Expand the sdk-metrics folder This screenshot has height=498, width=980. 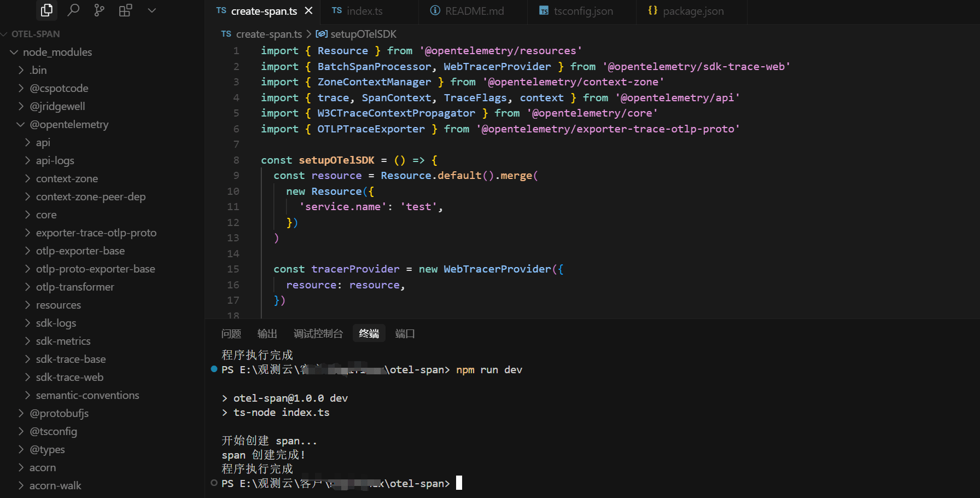tap(27, 341)
